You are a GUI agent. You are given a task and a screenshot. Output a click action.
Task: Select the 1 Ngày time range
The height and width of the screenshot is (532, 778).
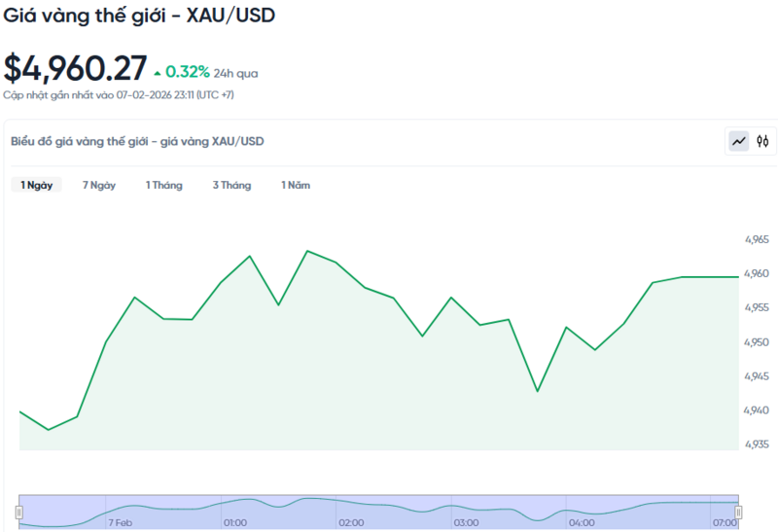pyautogui.click(x=36, y=185)
